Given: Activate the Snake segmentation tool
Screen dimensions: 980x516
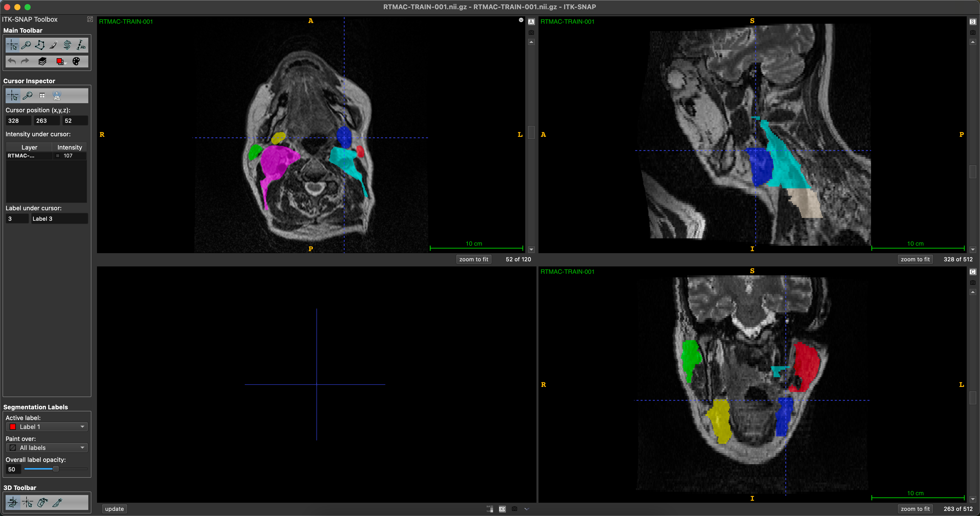Looking at the screenshot, I should point(67,45).
